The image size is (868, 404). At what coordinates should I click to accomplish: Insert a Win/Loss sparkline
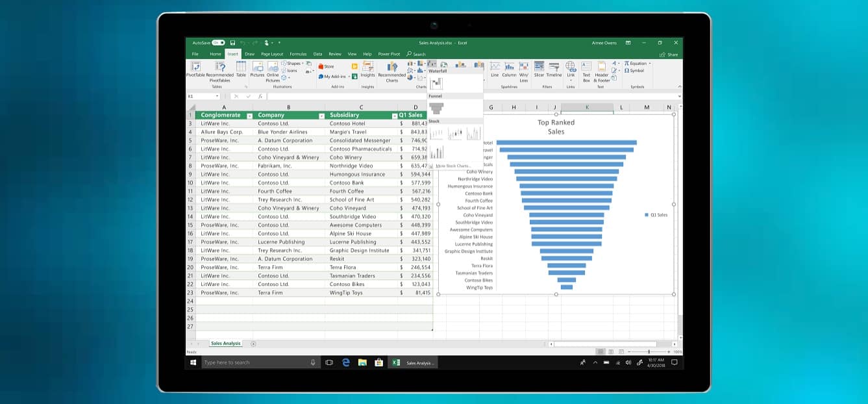pos(523,71)
